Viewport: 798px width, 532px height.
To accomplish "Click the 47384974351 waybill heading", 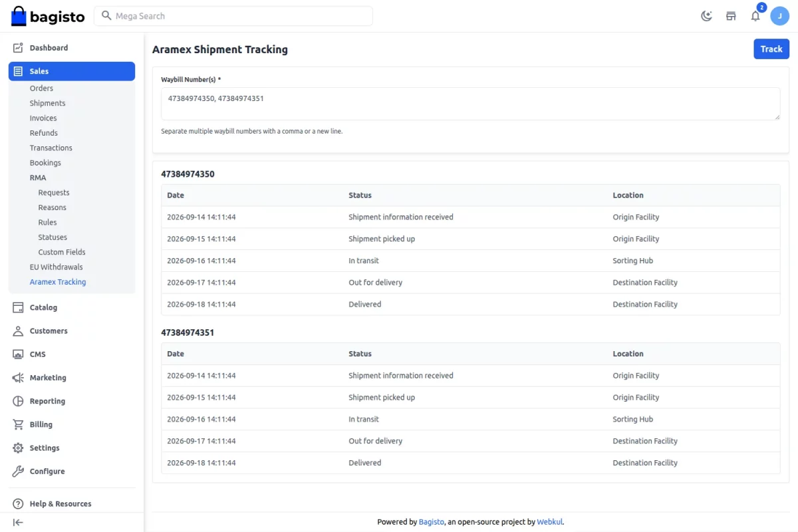I will 188,332.
